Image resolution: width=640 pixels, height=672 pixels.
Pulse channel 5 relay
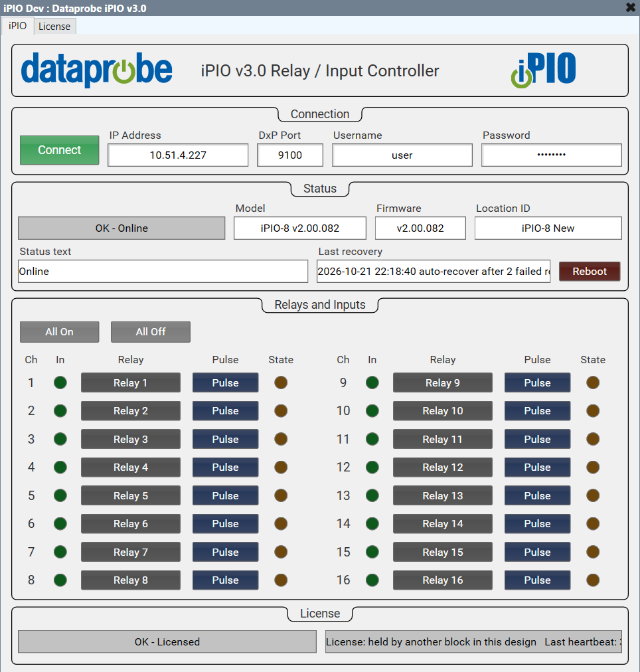point(225,495)
